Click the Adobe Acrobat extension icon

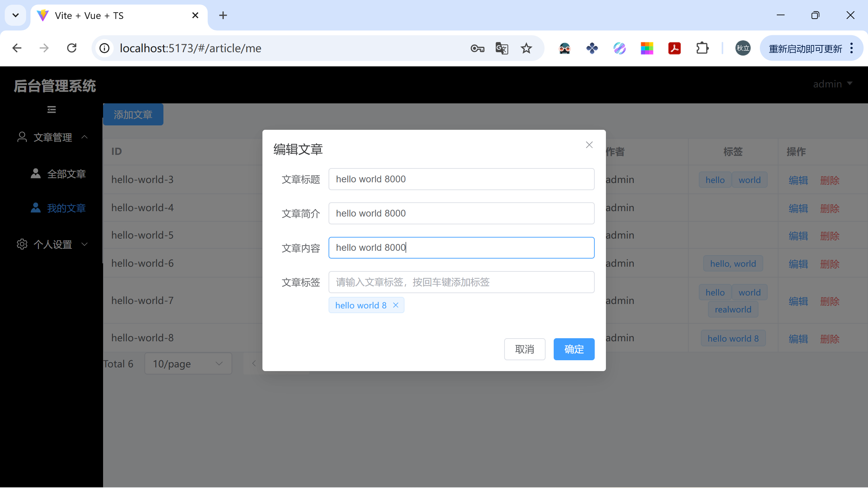[674, 48]
